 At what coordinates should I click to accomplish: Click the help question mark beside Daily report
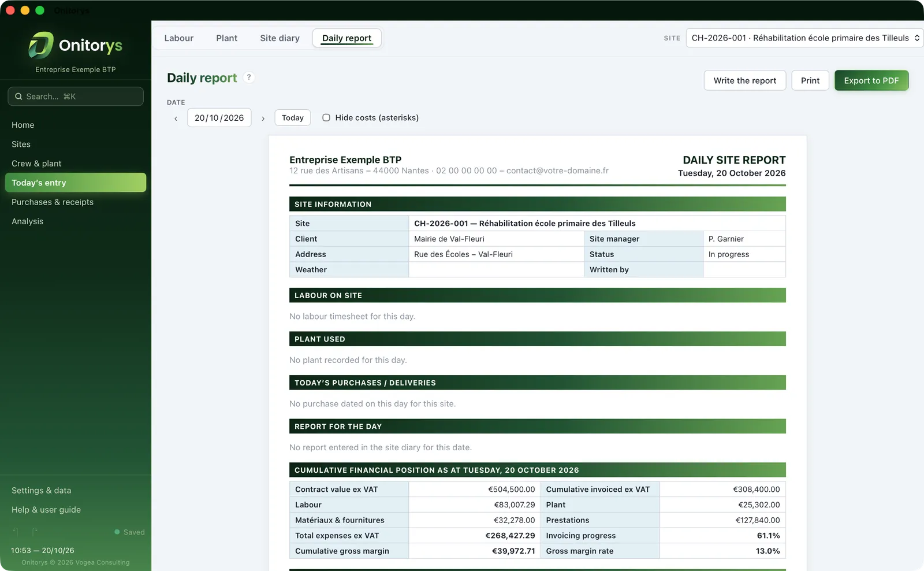pos(249,77)
